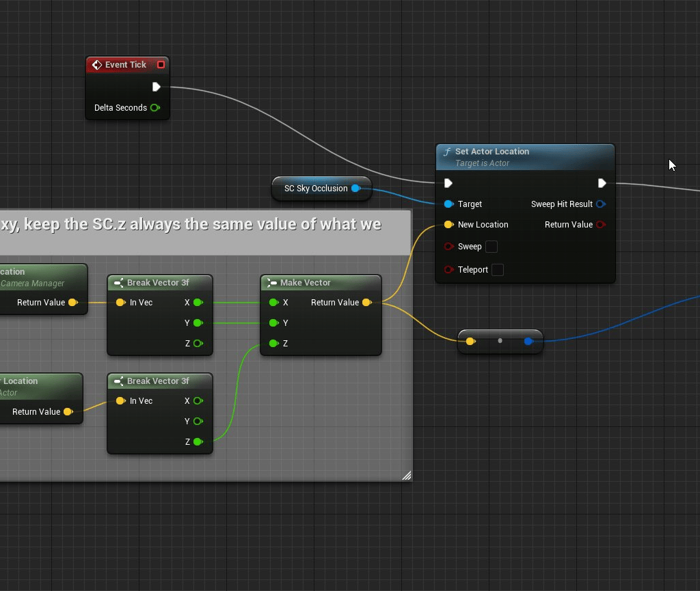Screen dimensions: 700x591
Task: Click the Z output pin on lower Break Vector 3f
Action: coord(198,441)
